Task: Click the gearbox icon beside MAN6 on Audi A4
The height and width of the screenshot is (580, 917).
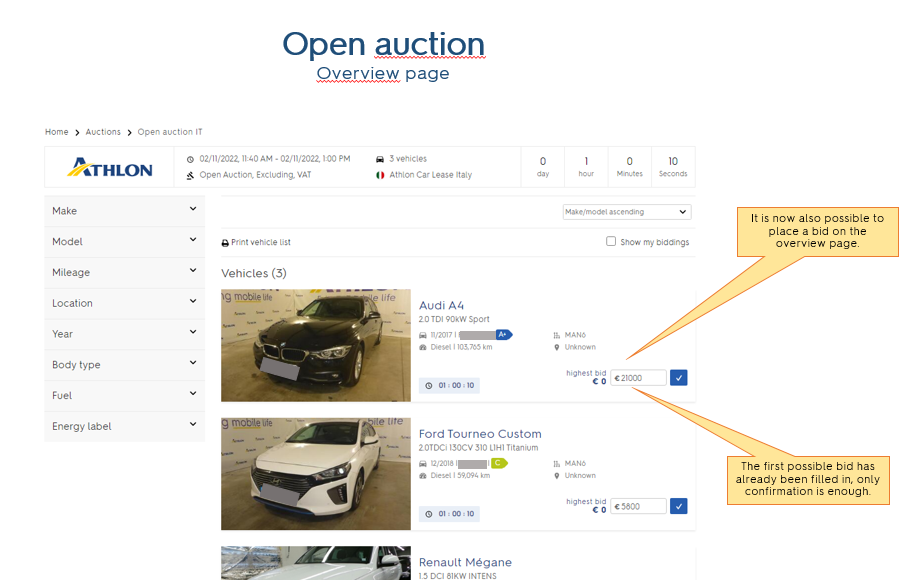Action: point(557,336)
